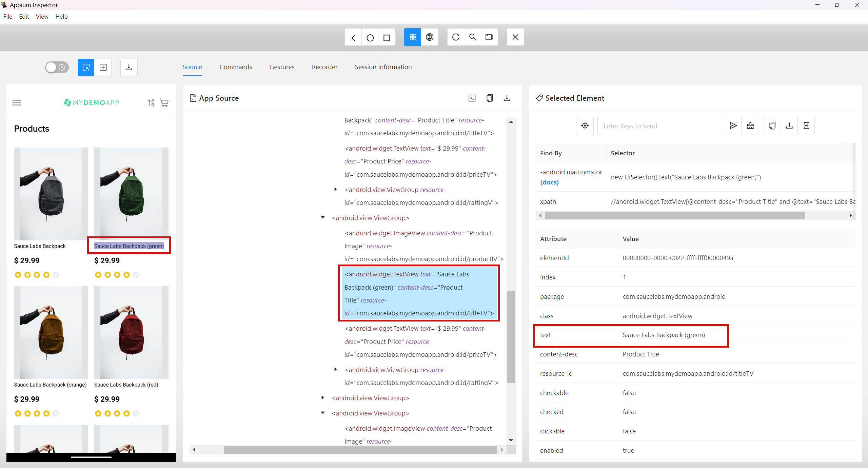Activate Select Elements mode button
The image size is (868, 468).
pos(86,67)
